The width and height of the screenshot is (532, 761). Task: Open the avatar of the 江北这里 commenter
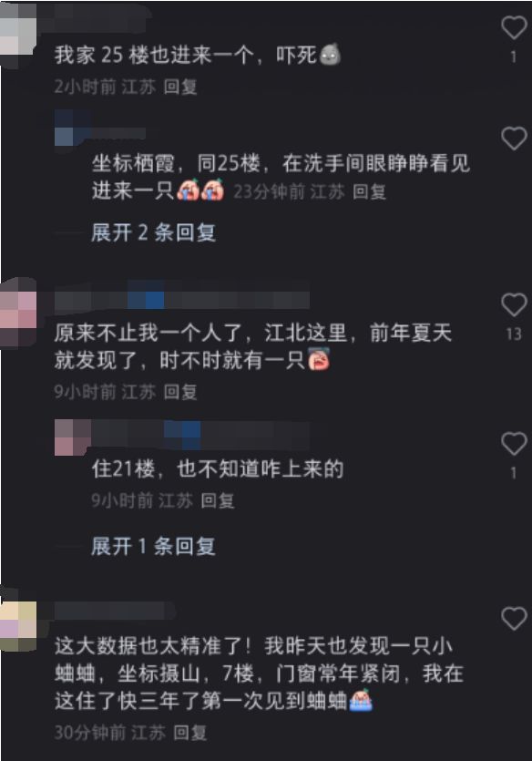(x=18, y=311)
